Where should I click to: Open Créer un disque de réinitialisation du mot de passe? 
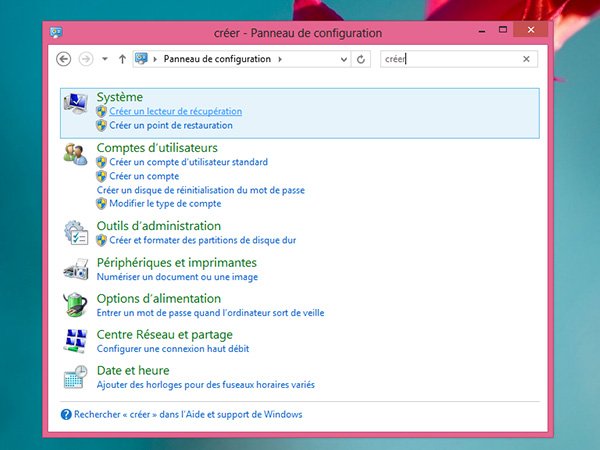201,190
